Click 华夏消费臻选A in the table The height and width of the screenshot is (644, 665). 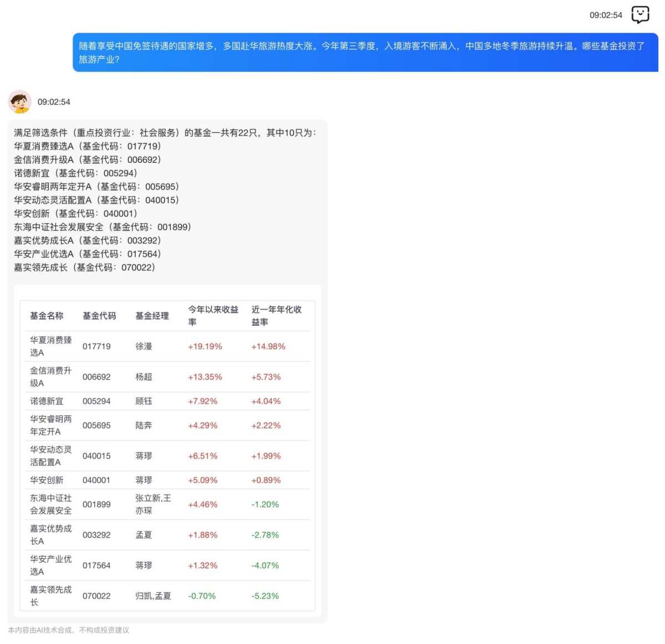tap(51, 346)
